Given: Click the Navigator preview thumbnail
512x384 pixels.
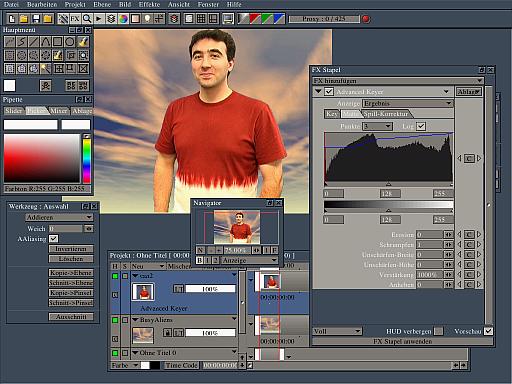Looking at the screenshot, I should coord(237,227).
